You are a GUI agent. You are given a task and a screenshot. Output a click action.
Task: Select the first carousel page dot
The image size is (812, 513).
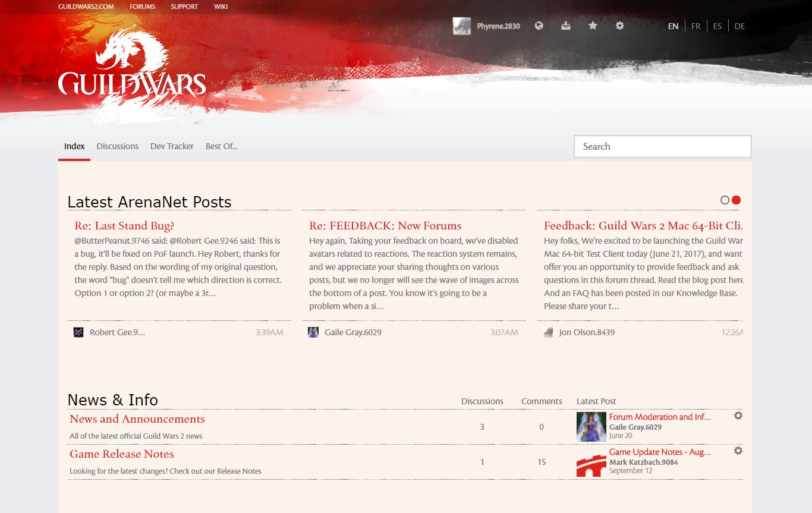725,200
